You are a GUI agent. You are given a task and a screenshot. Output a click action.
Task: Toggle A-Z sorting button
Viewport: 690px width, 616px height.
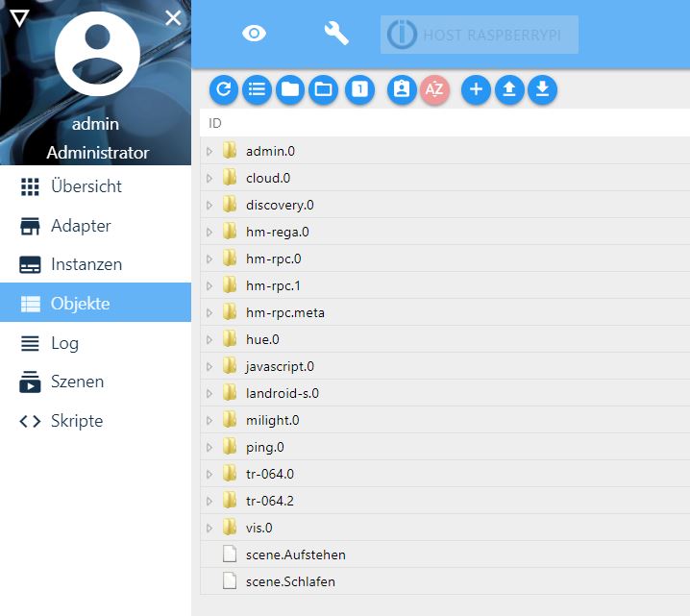[x=434, y=89]
